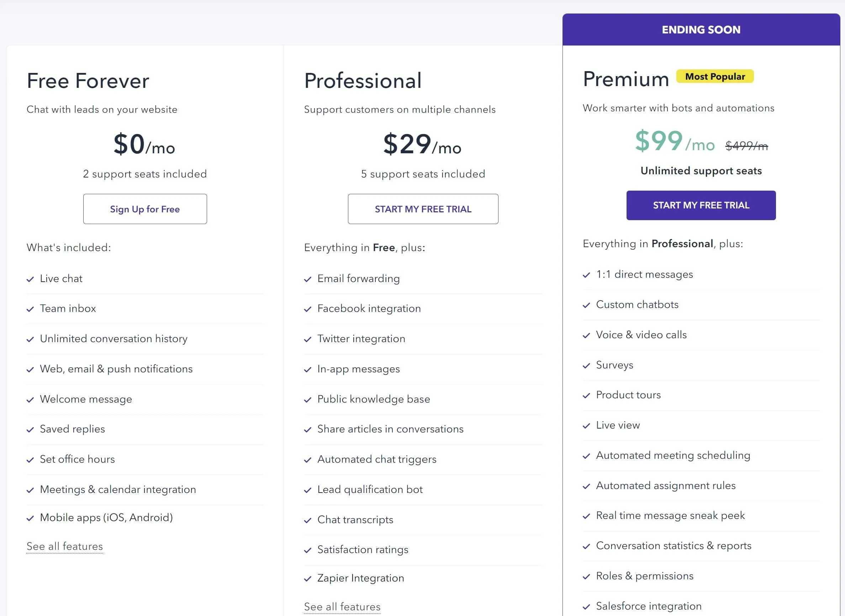The width and height of the screenshot is (845, 616).
Task: Click the checkmark next to Zapier Integration
Action: [x=308, y=579]
